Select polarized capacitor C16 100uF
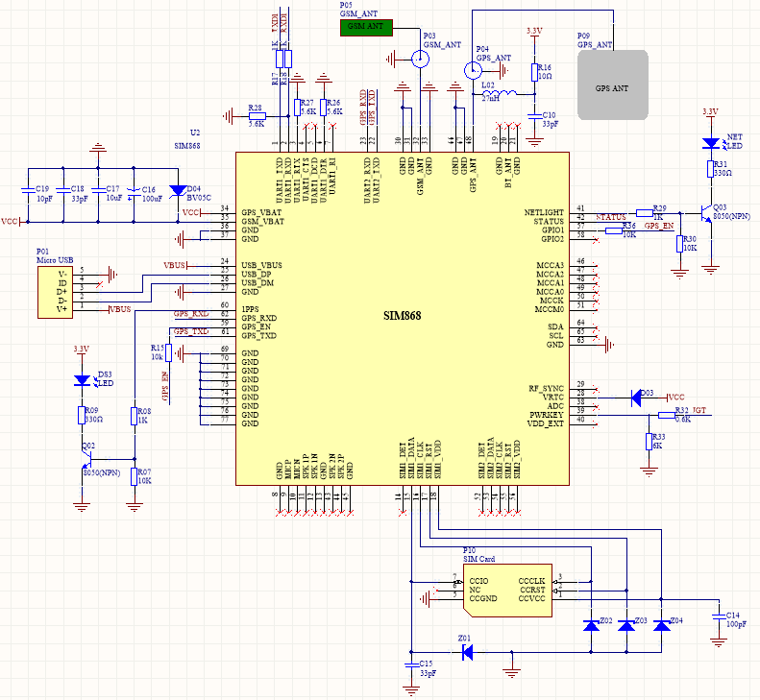Viewport: 760px width, 700px height. click(134, 191)
